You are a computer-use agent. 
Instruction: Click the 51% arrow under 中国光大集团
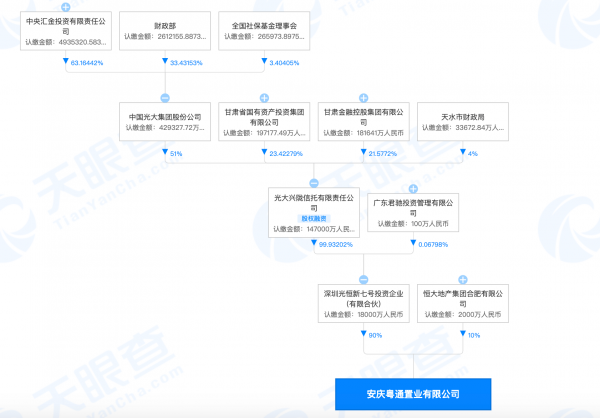tap(165, 152)
